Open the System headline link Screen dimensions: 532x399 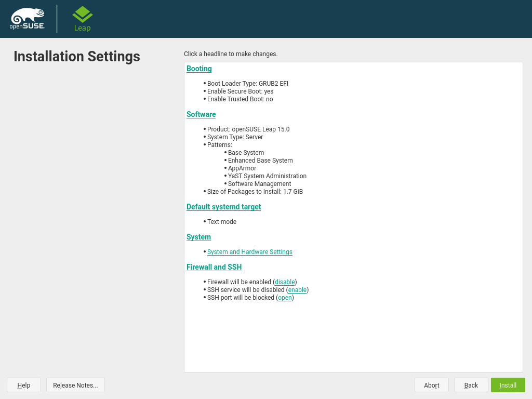coord(198,237)
